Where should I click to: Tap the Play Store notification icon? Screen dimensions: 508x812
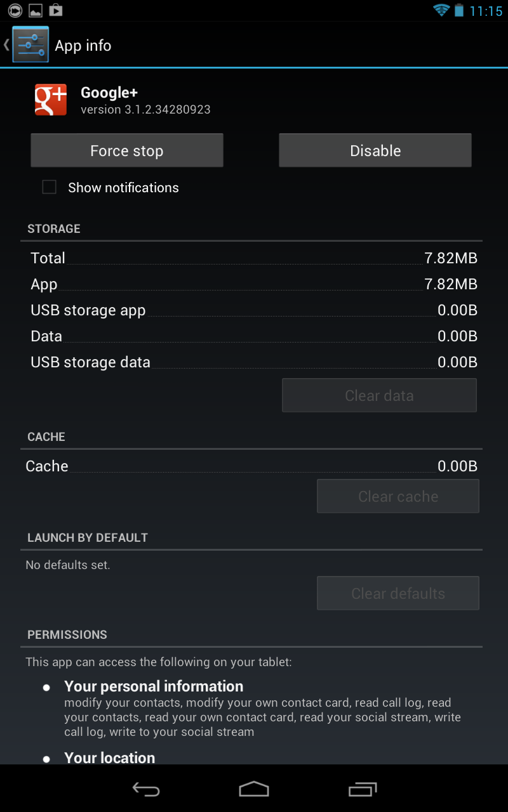pyautogui.click(x=56, y=10)
